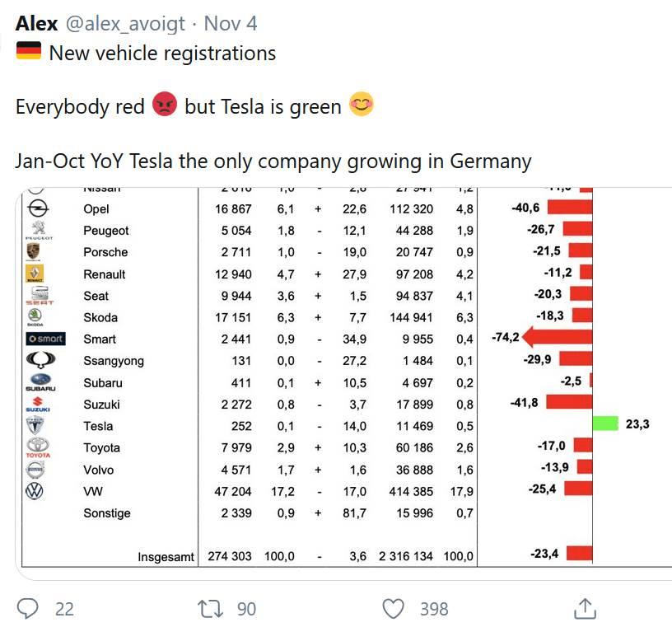672x627 pixels.
Task: Open the reply icon under the tweet
Action: pyautogui.click(x=28, y=608)
